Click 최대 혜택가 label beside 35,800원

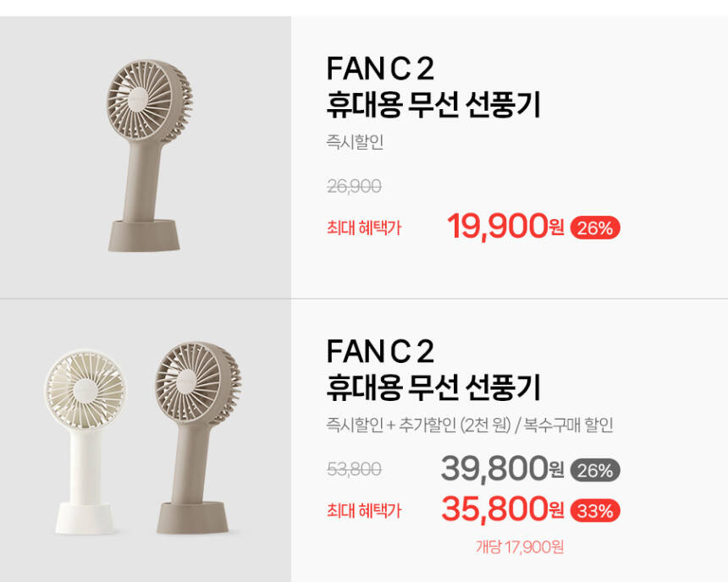click(x=364, y=511)
